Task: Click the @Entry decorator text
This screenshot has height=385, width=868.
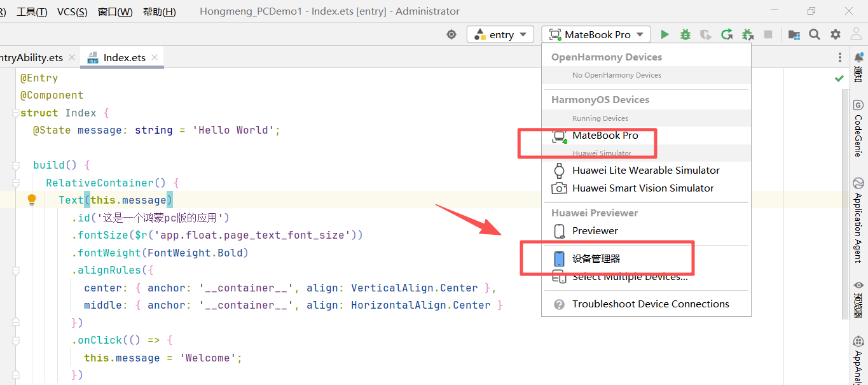Action: click(39, 78)
